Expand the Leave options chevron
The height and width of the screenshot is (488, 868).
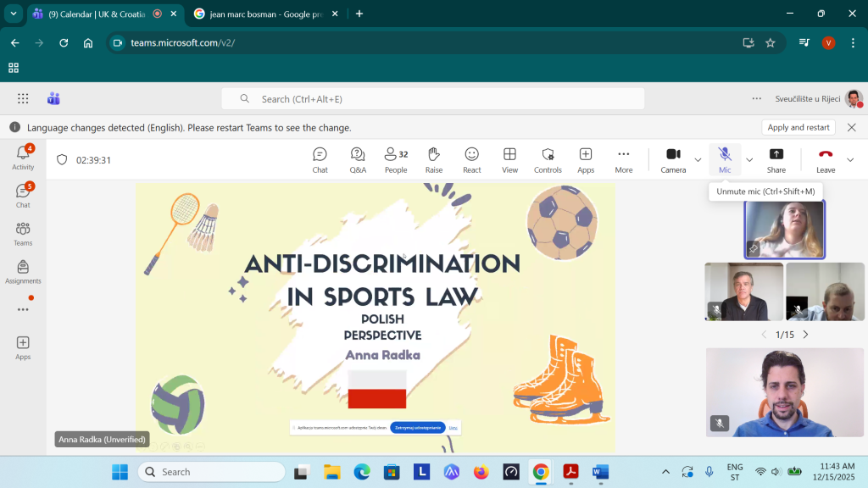850,159
